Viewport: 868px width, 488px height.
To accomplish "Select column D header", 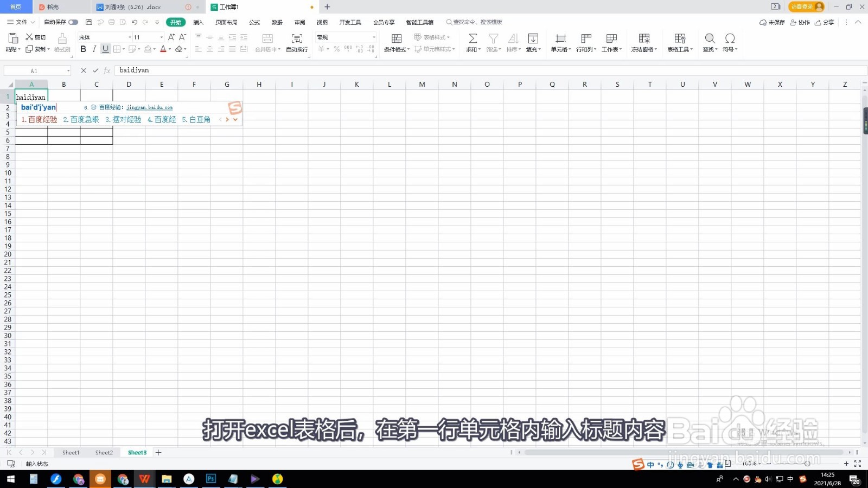I will pos(129,84).
